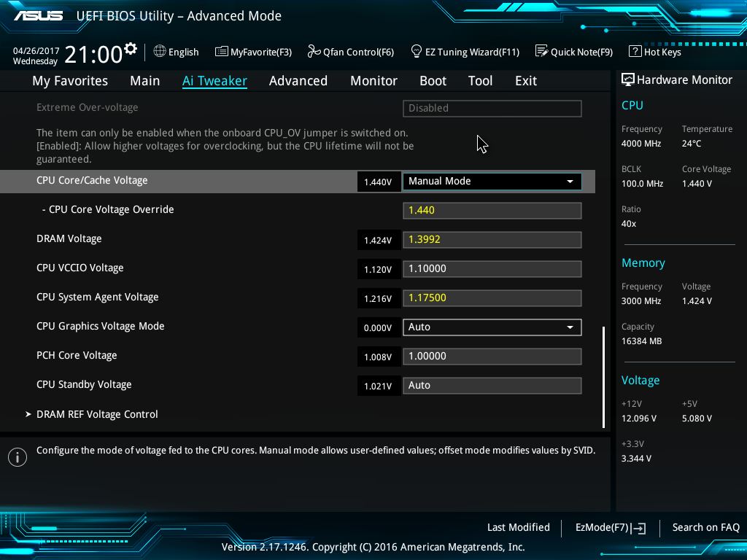
Task: Open the Monitor tab
Action: [x=373, y=81]
